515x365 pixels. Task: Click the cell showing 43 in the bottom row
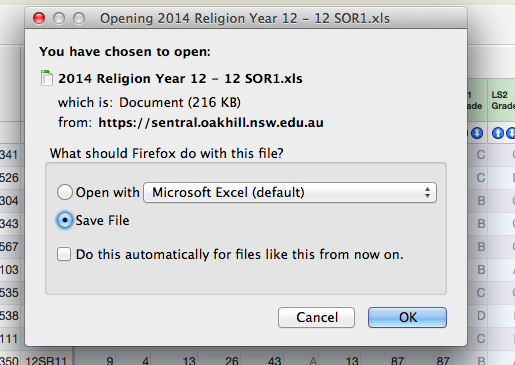tap(274, 361)
